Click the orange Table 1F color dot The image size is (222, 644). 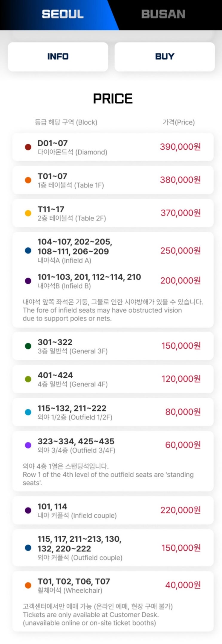(x=28, y=180)
